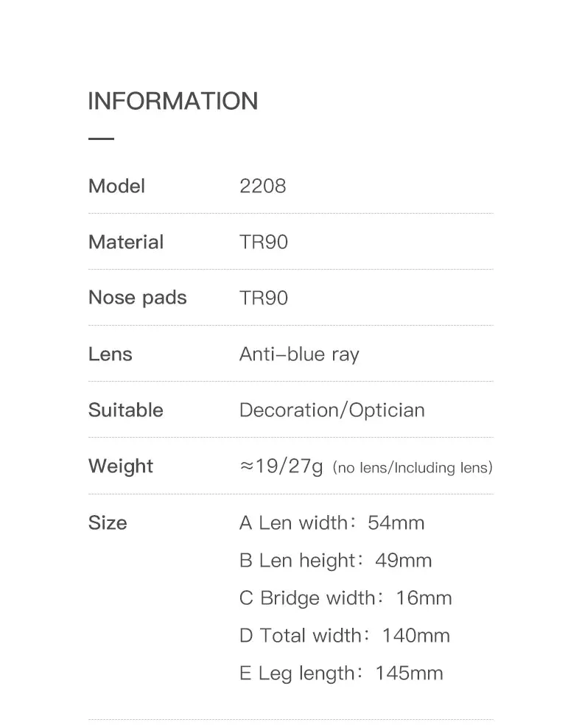Click the ≈19/27g weight value
The height and width of the screenshot is (728, 582).
(x=281, y=466)
